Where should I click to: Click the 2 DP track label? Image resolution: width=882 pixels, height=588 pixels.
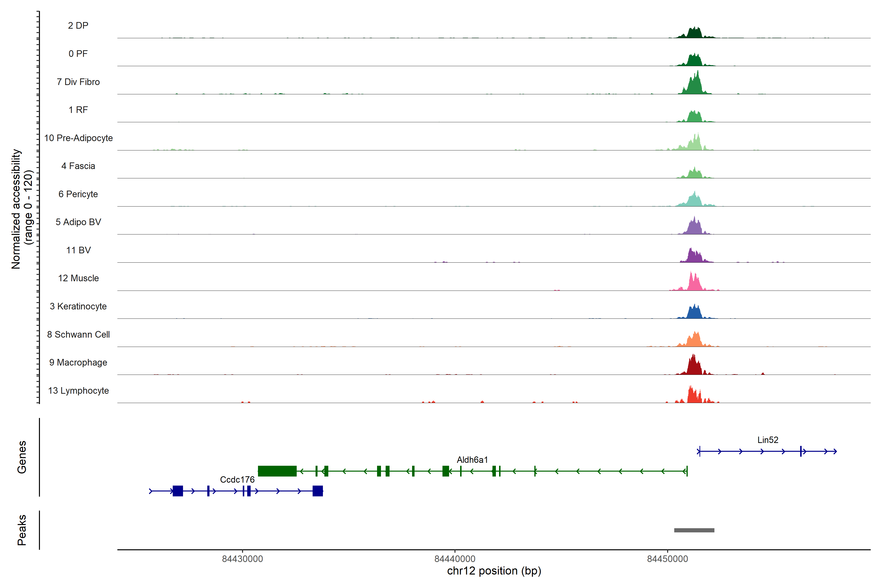78,25
